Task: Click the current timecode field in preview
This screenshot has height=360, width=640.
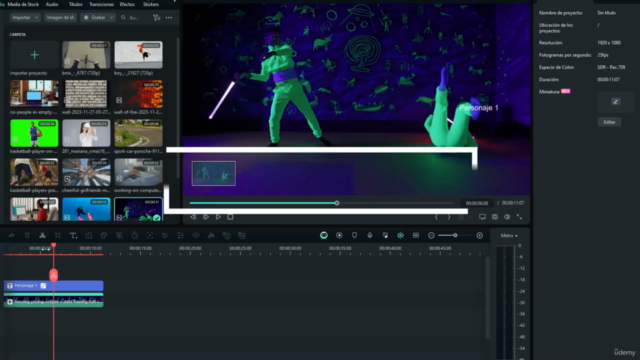Action: (477, 203)
